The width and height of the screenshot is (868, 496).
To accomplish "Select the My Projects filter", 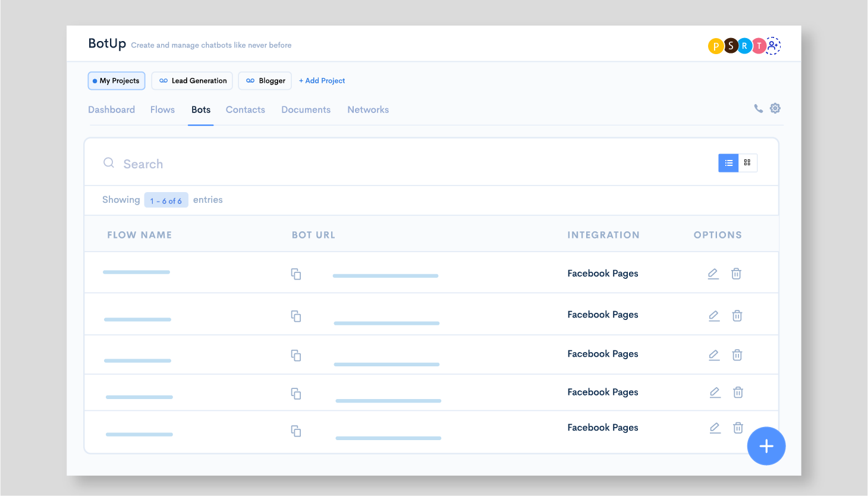I will (x=116, y=80).
